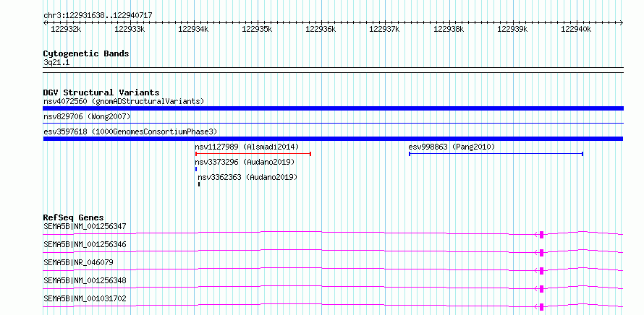The width and height of the screenshot is (644, 315).
Task: Click the 3q21.1 cytogenetic band bar
Action: pyautogui.click(x=333, y=70)
